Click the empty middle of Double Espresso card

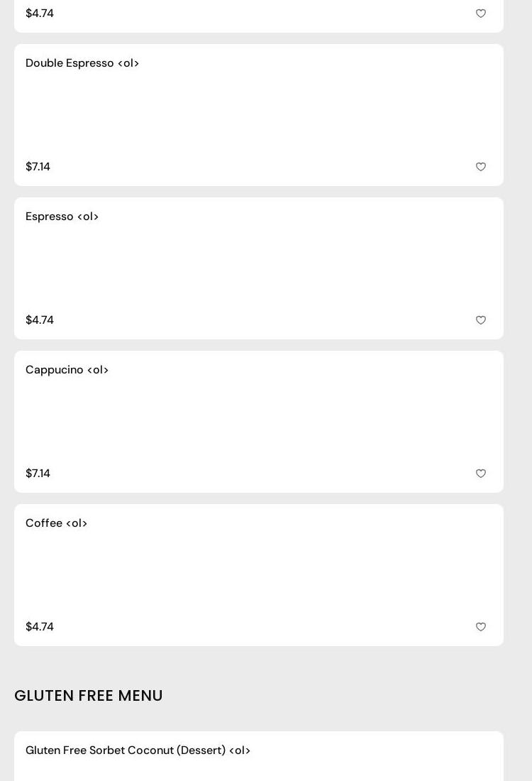pos(259,115)
